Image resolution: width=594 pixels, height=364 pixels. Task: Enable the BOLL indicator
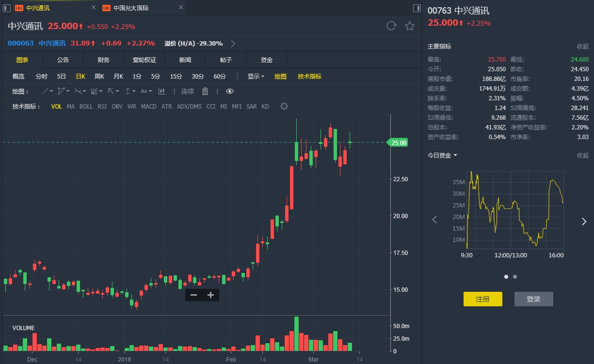pyautogui.click(x=86, y=107)
